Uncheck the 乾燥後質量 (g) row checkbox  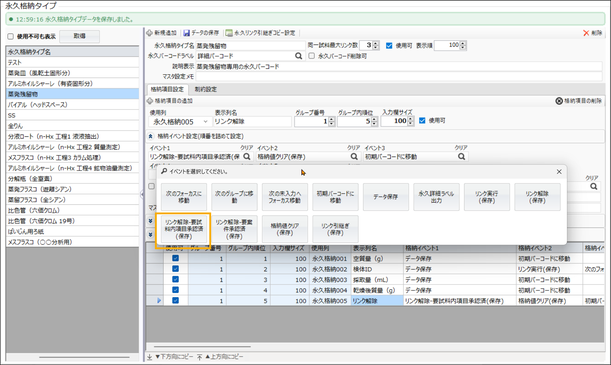[175, 290]
